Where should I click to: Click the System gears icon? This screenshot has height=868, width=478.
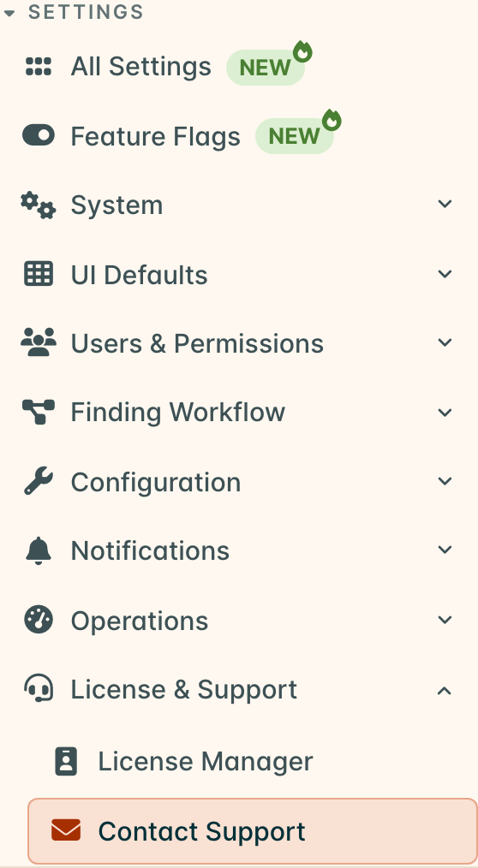click(39, 205)
